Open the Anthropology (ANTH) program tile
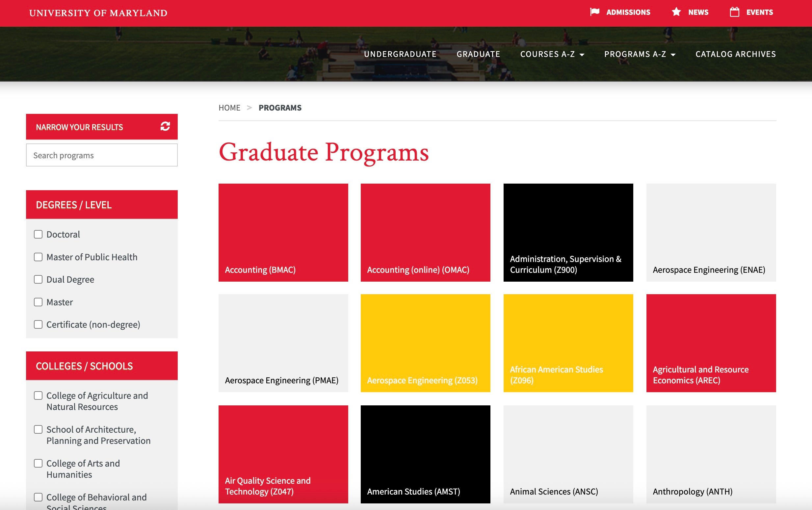Image resolution: width=812 pixels, height=510 pixels. [x=711, y=454]
